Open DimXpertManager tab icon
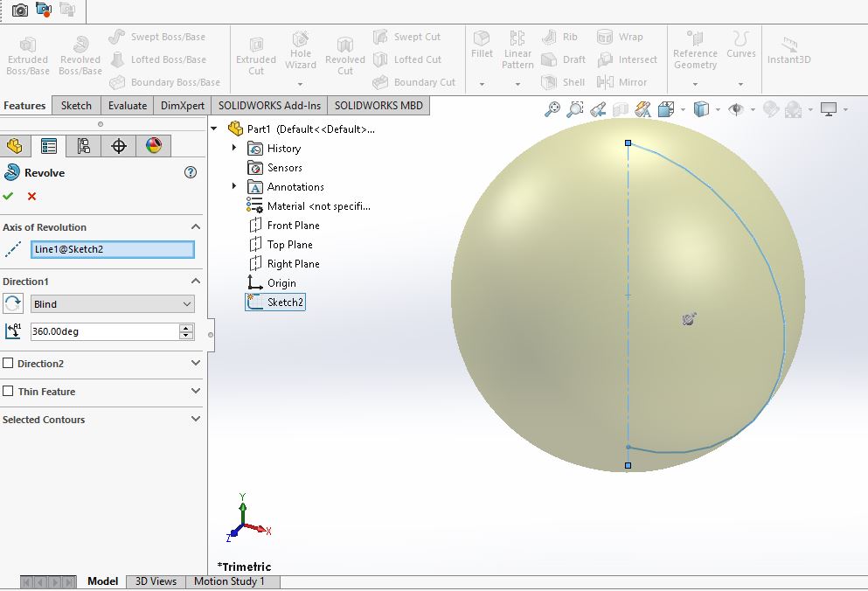Image resolution: width=868 pixels, height=591 pixels. [119, 146]
